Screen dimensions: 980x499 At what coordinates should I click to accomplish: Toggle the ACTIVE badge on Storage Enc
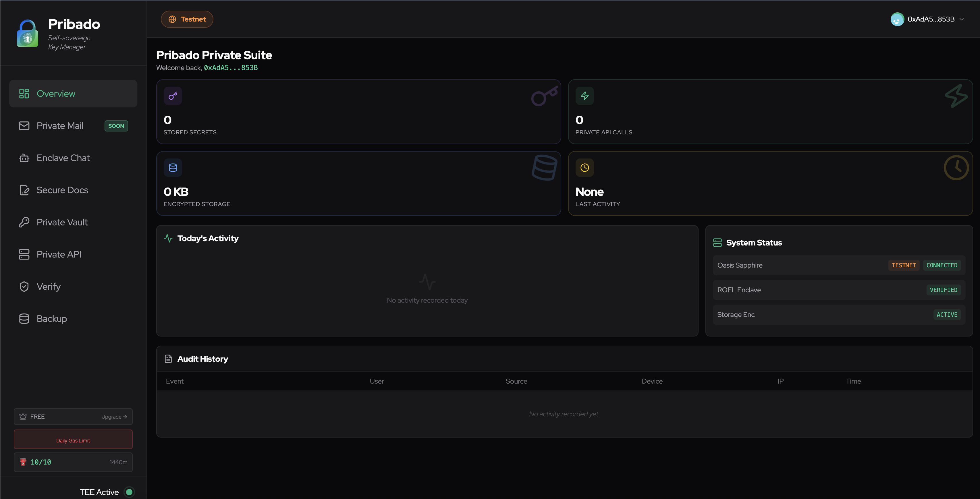coord(947,315)
